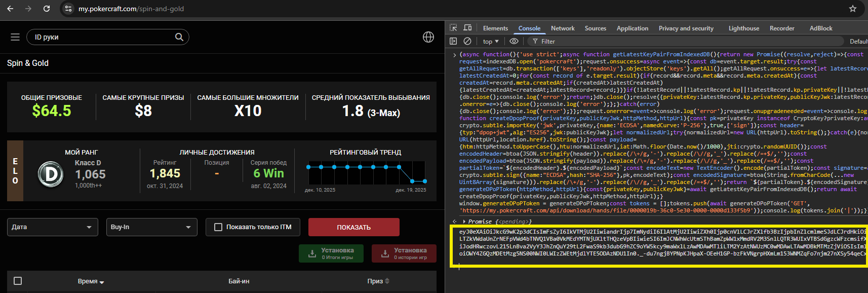Image resolution: width=868 pixels, height=293 pixels.
Task: Switch to the Network tab
Action: click(x=563, y=28)
